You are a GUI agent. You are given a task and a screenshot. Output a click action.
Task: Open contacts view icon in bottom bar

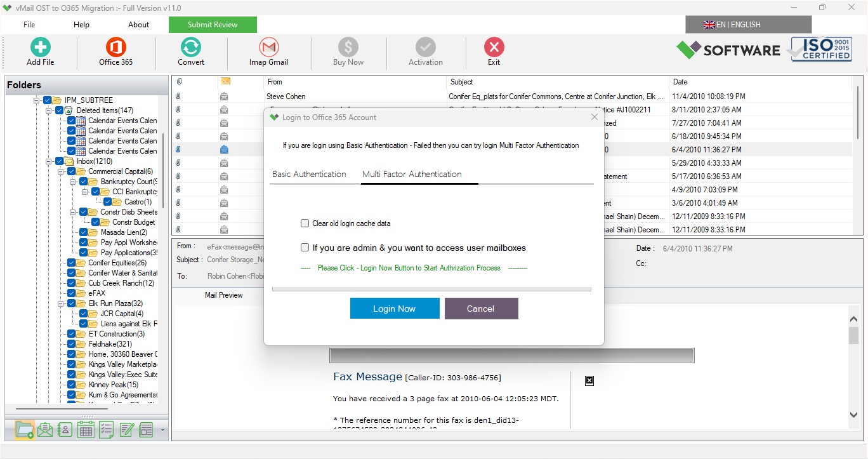[x=65, y=430]
